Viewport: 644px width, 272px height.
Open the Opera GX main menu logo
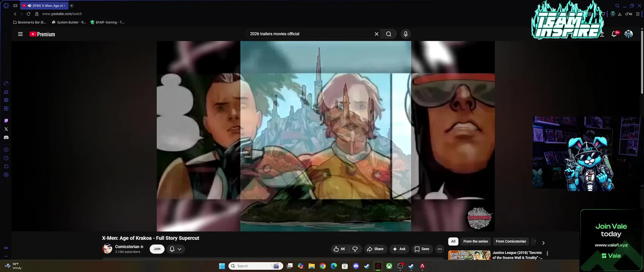point(6,6)
